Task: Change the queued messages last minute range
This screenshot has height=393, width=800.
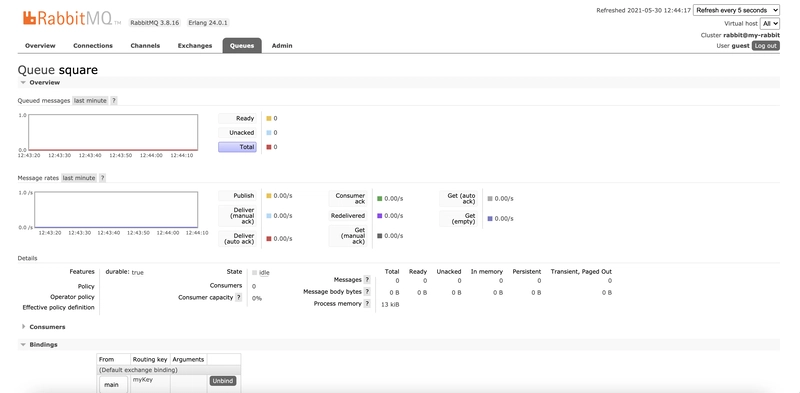Action: click(x=90, y=101)
